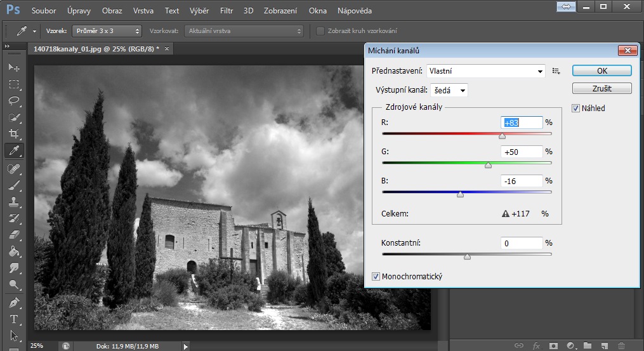The height and width of the screenshot is (351, 644).
Task: Pick the Crop tool
Action: click(x=13, y=134)
